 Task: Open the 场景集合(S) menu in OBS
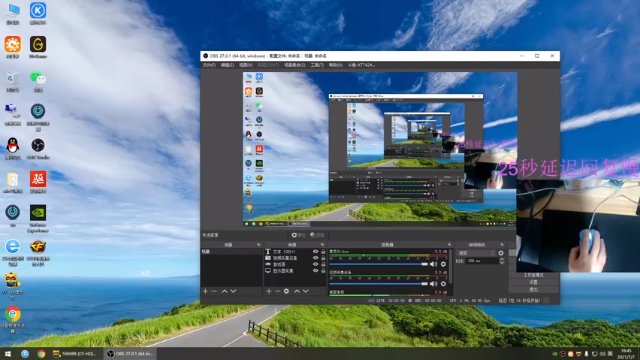294,65
